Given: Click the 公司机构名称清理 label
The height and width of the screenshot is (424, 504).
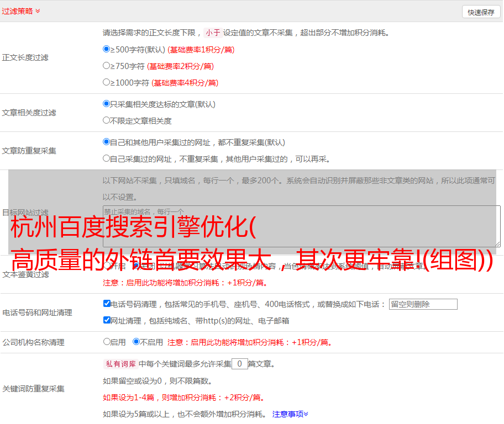Looking at the screenshot, I should pos(33,342).
